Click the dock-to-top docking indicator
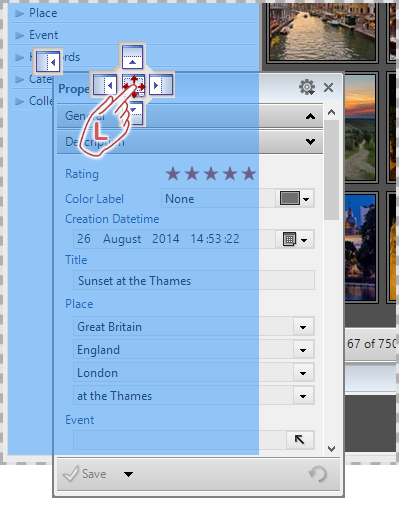 tap(132, 57)
